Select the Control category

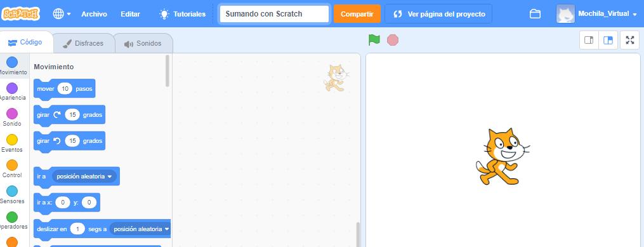(x=12, y=169)
